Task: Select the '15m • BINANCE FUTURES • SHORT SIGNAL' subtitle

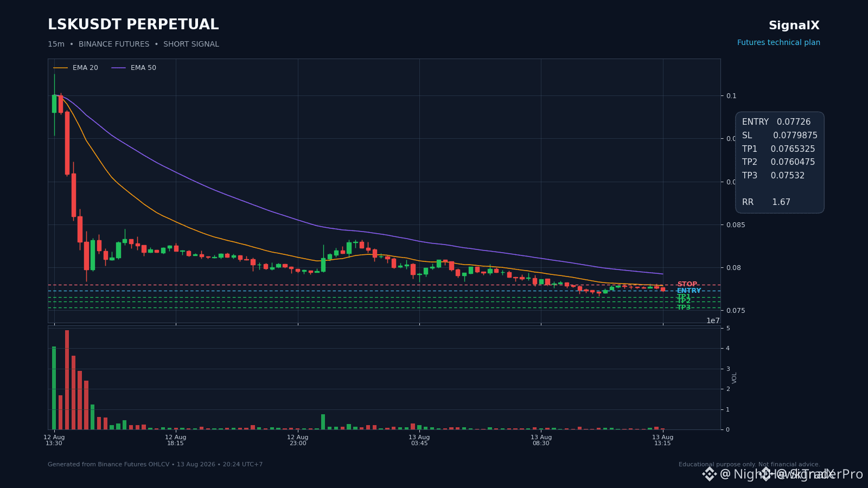Action: (133, 44)
